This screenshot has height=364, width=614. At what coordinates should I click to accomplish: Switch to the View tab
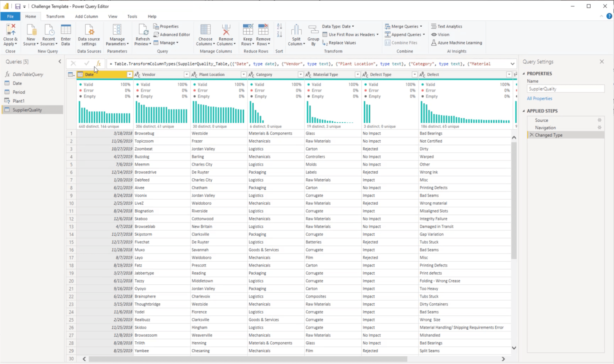113,16
